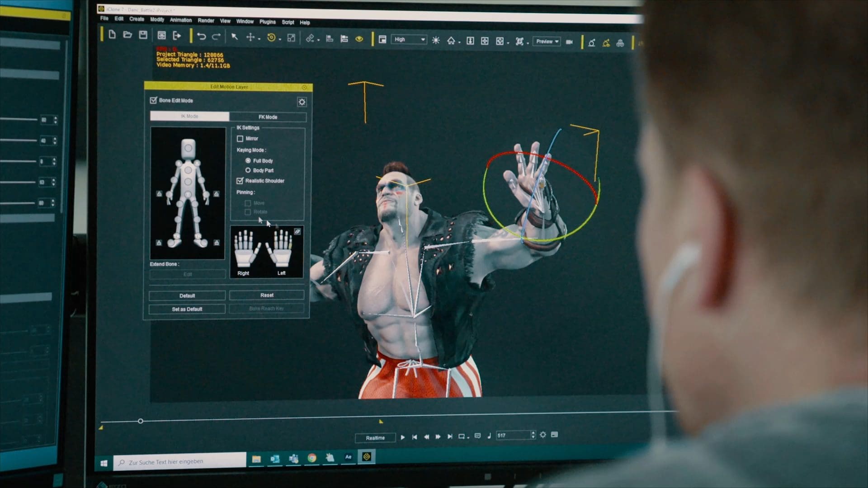Toggle the Move pinning checkbox
The width and height of the screenshot is (868, 488).
point(248,203)
